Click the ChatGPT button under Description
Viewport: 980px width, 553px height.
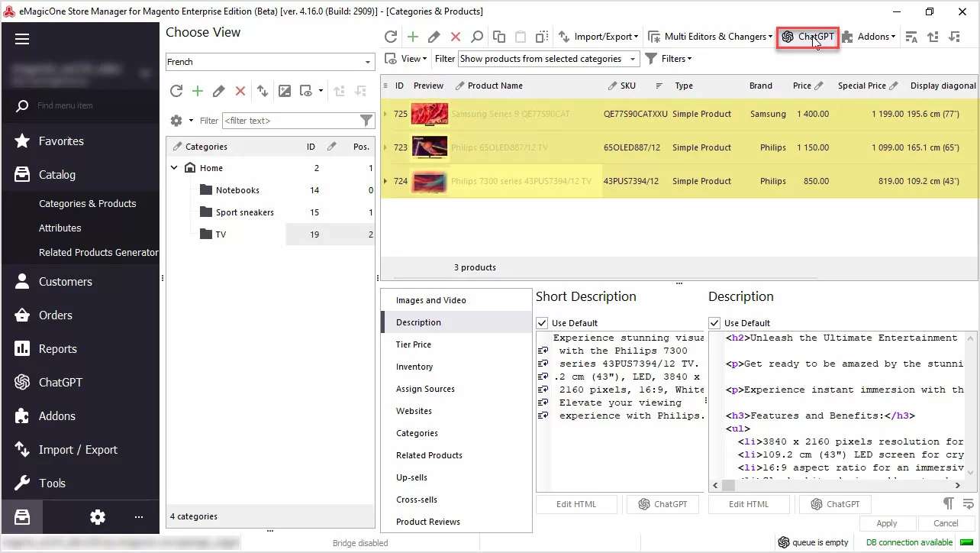tap(835, 504)
